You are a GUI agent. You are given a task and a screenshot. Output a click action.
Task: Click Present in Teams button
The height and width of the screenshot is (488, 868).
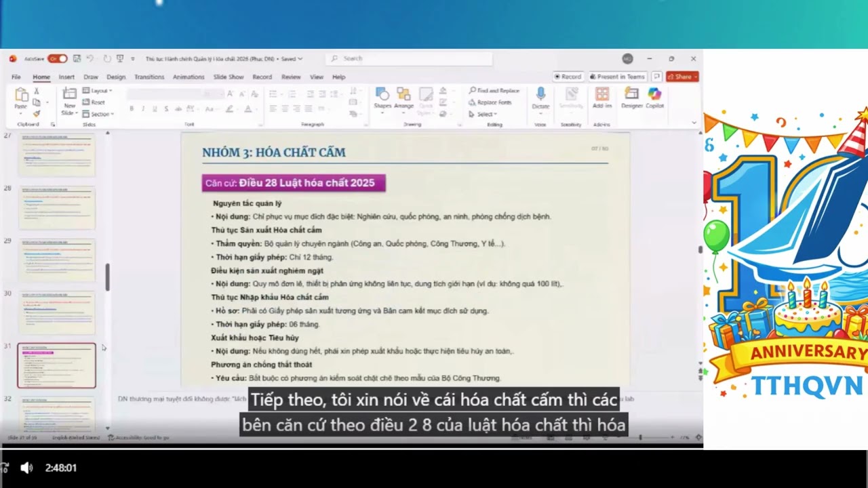click(617, 77)
